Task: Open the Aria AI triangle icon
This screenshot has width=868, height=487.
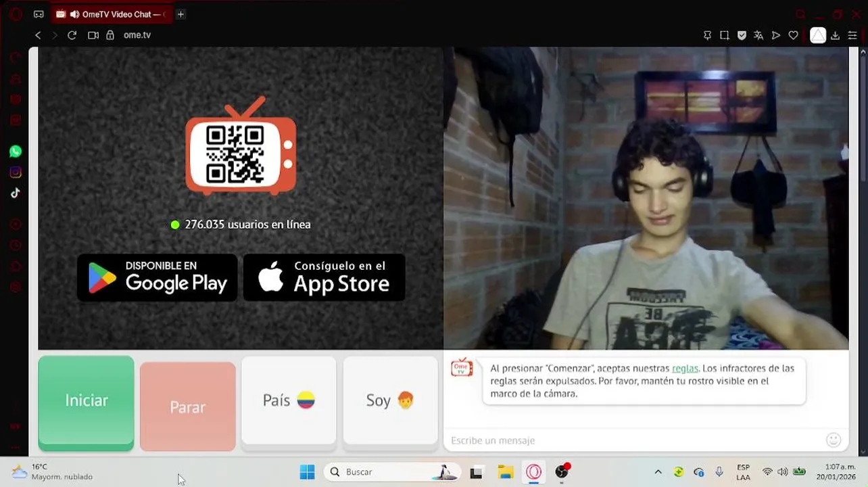Action: tap(818, 35)
